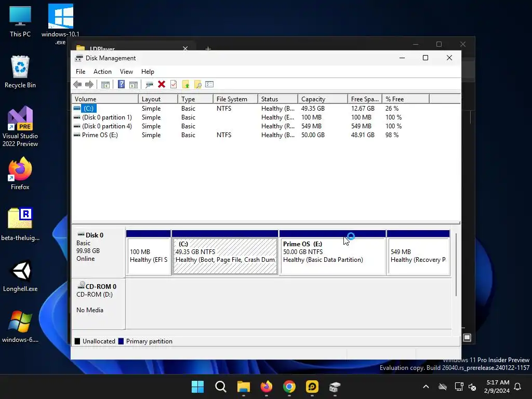
Task: Close the LDPlayer tab in background Explorer window
Action: 185,48
